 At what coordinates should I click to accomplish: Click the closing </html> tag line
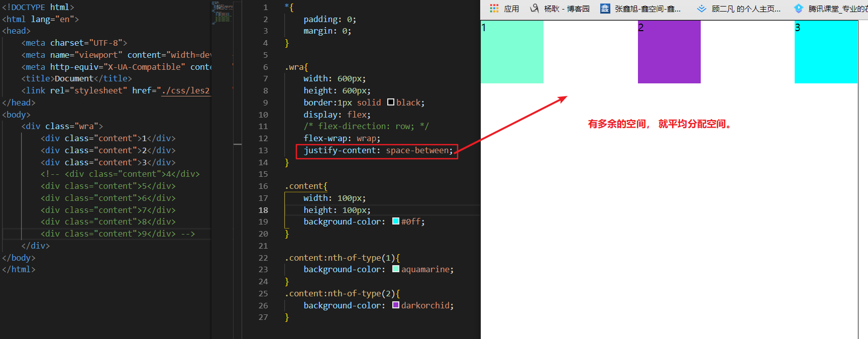point(19,269)
